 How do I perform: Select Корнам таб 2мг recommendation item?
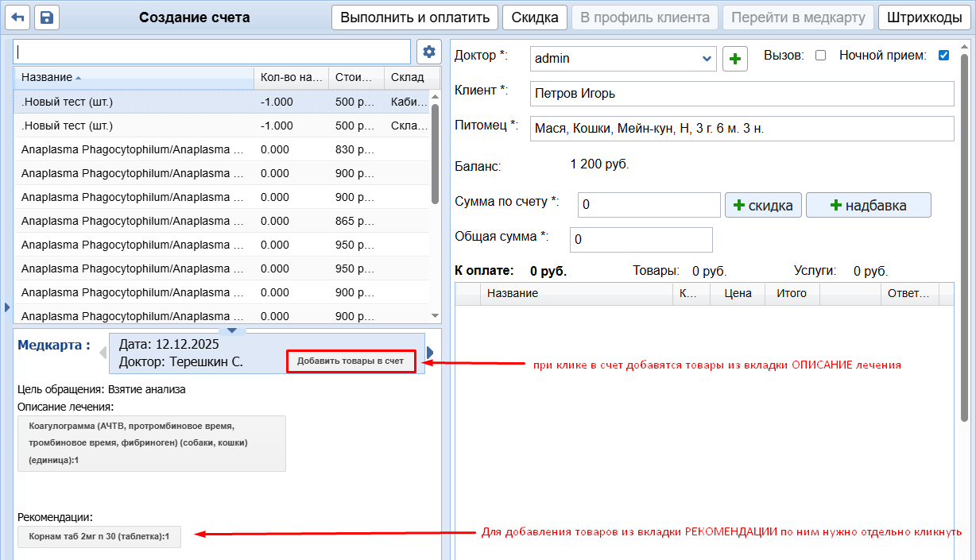pyautogui.click(x=99, y=537)
